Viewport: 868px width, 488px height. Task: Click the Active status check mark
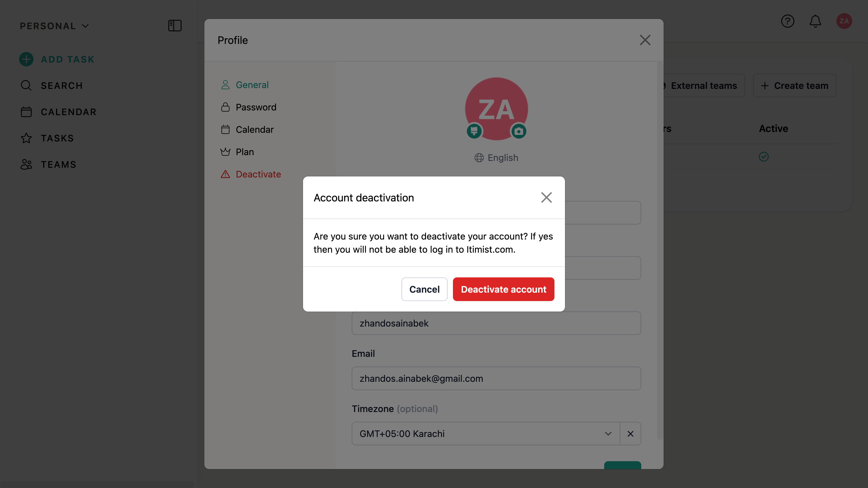coord(764,157)
